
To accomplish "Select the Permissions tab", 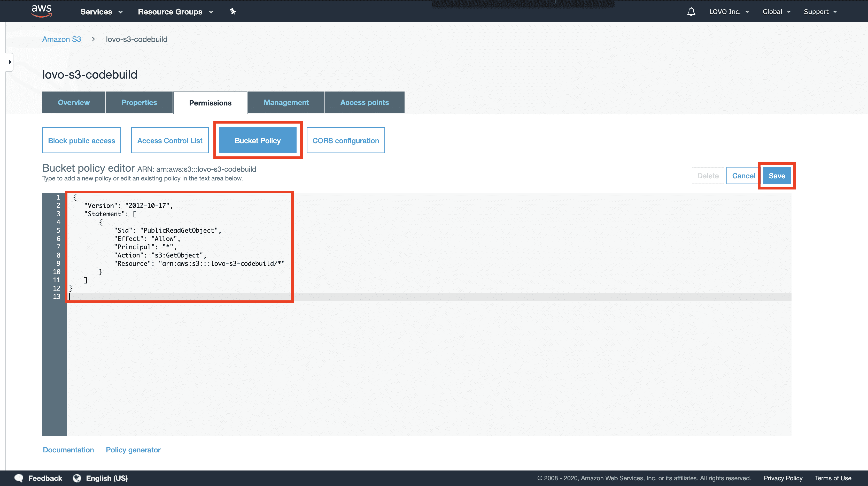I will pos(210,103).
